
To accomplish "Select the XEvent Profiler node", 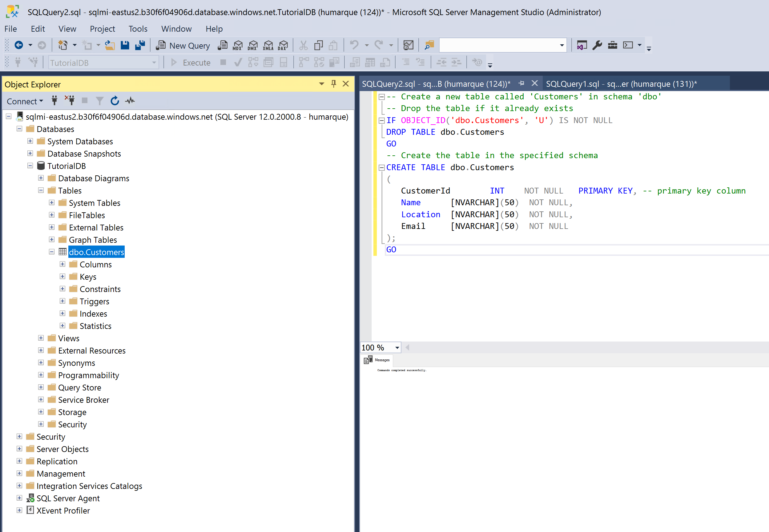I will pos(63,511).
